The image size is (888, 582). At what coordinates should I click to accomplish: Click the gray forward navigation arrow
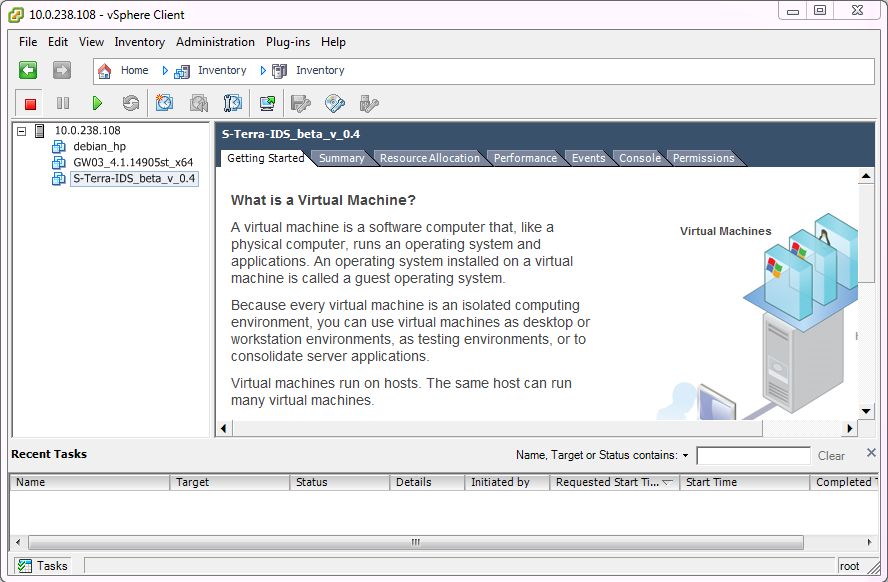click(62, 70)
